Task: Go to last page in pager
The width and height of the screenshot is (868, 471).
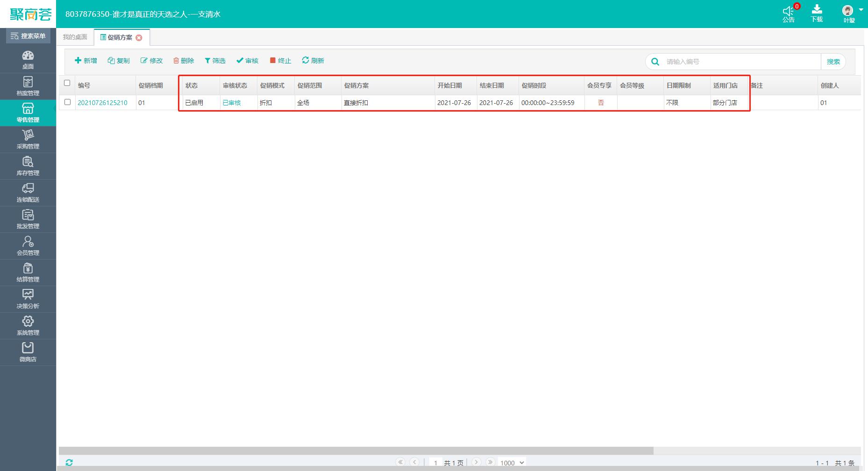Action: (x=490, y=462)
